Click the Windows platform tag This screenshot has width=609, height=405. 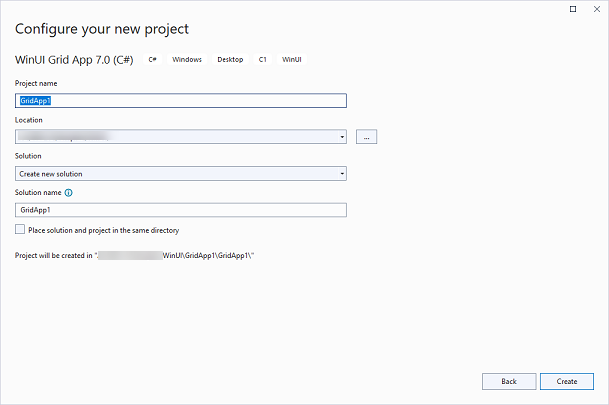click(186, 60)
